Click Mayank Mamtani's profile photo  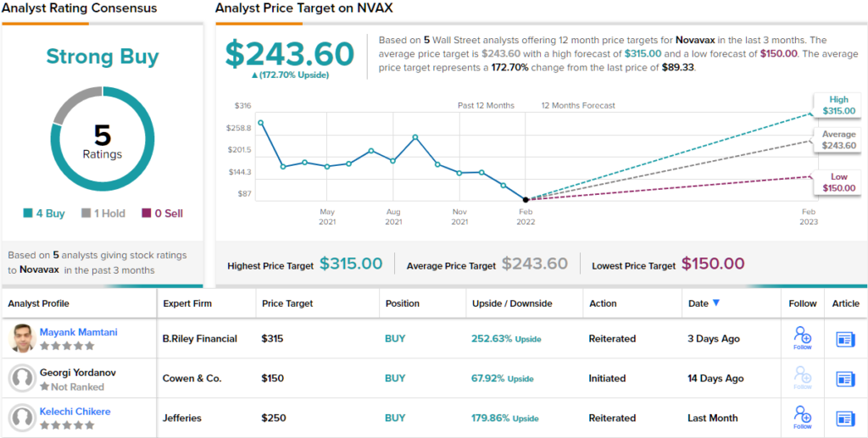pos(22,338)
